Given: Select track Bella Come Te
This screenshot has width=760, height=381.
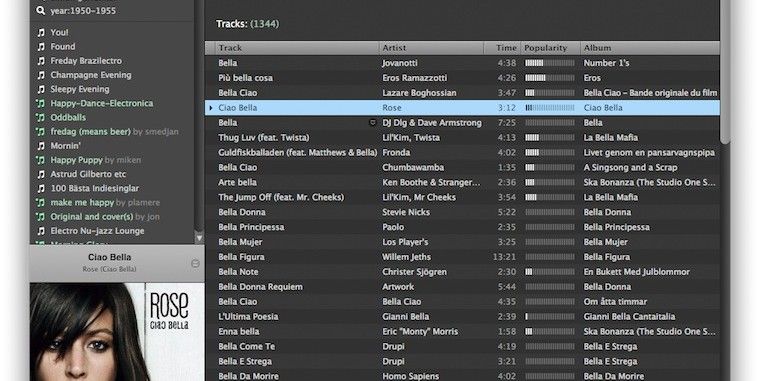Looking at the screenshot, I should (x=247, y=347).
